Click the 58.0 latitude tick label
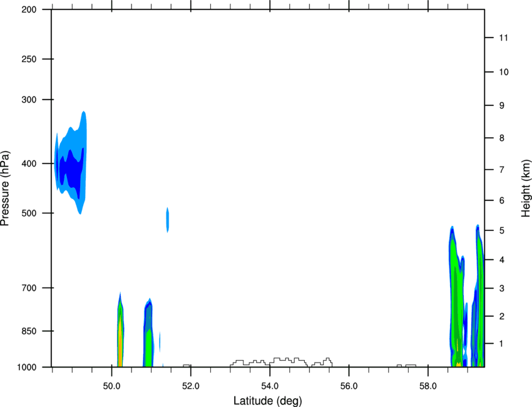The height and width of the screenshot is (407, 532). [428, 386]
